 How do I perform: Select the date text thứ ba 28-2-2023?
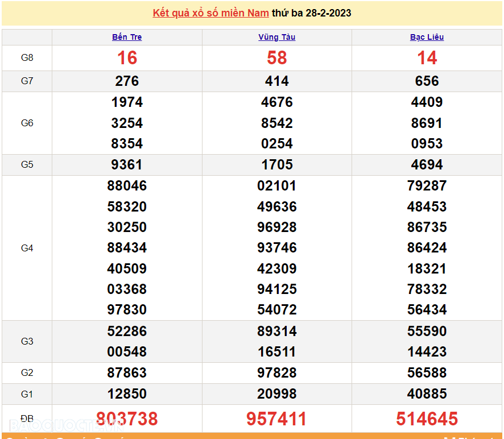[311, 13]
